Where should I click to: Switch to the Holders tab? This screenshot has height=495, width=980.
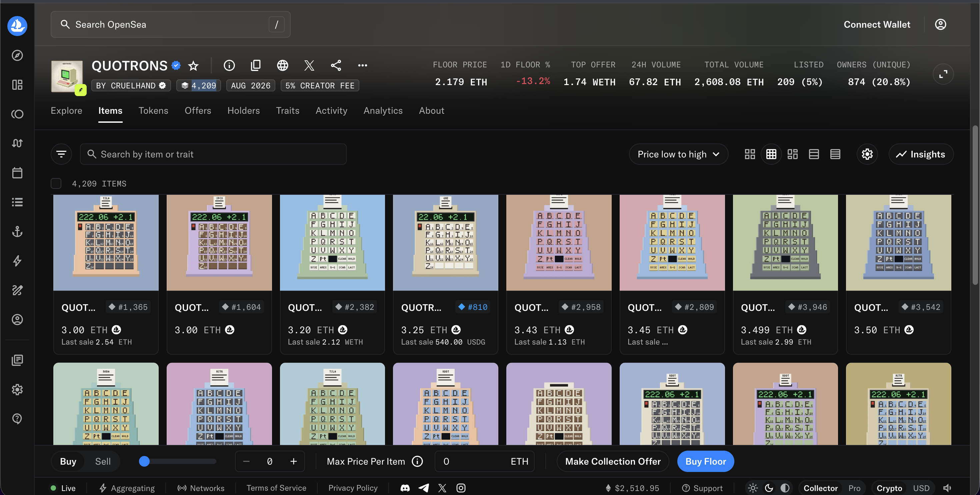243,111
